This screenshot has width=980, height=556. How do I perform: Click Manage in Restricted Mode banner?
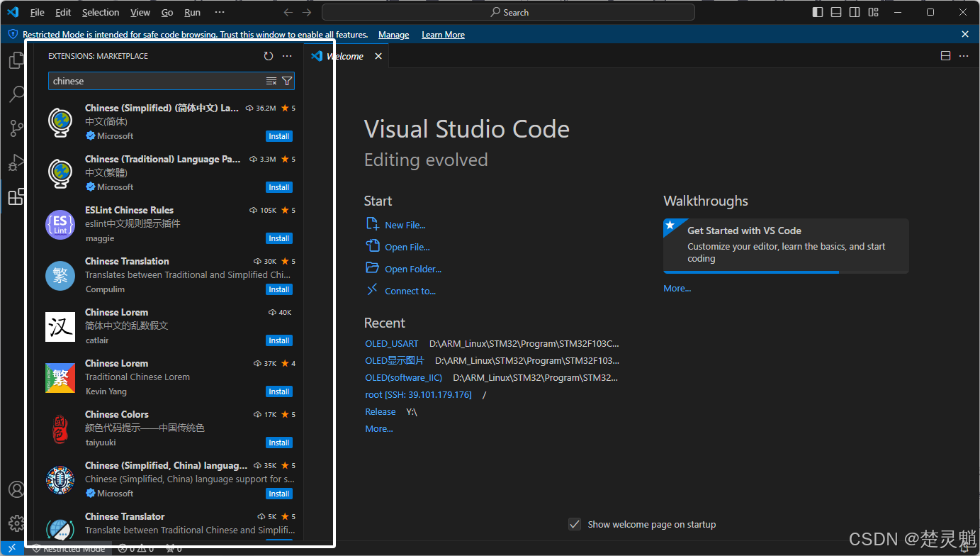393,35
